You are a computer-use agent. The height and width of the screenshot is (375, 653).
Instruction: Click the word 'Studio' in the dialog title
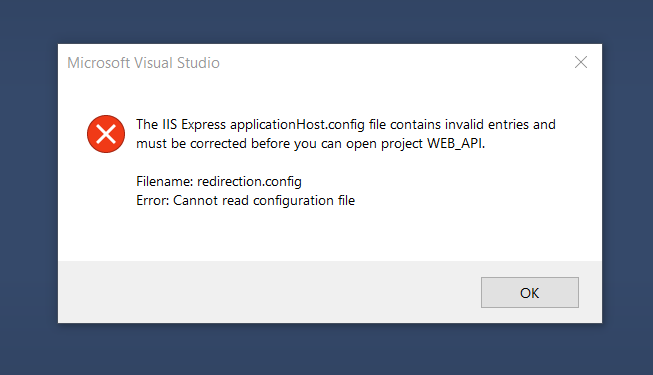[x=198, y=63]
